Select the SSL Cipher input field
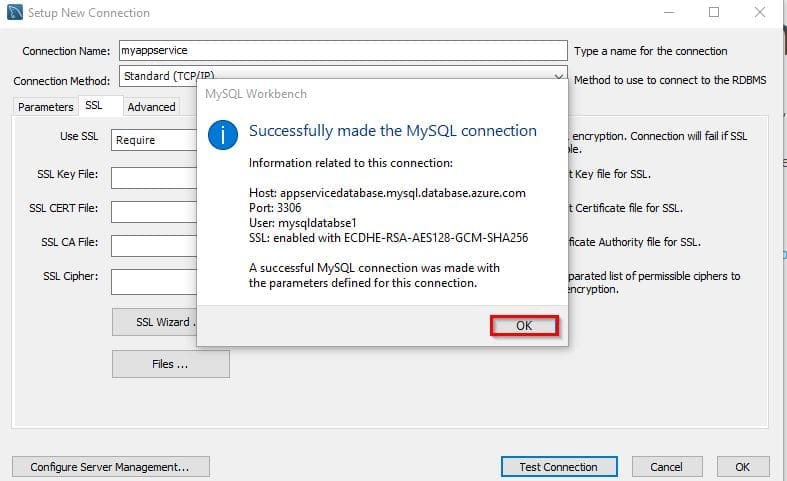 pos(154,281)
